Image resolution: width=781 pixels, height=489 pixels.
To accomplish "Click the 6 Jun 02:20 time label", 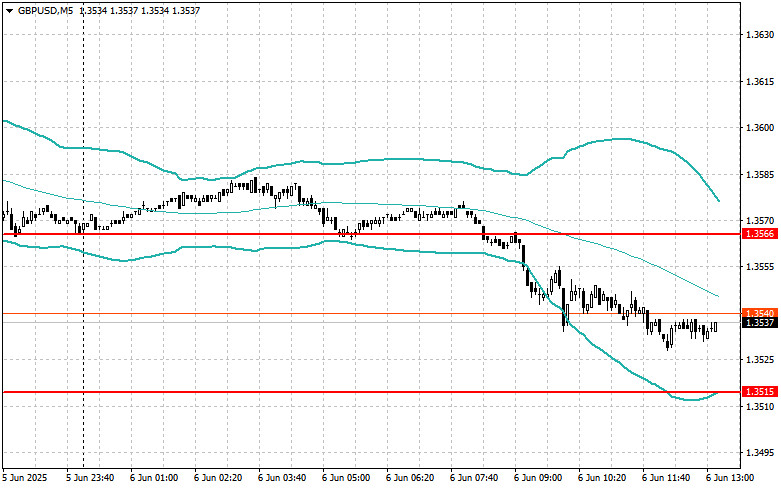I will click(x=218, y=478).
